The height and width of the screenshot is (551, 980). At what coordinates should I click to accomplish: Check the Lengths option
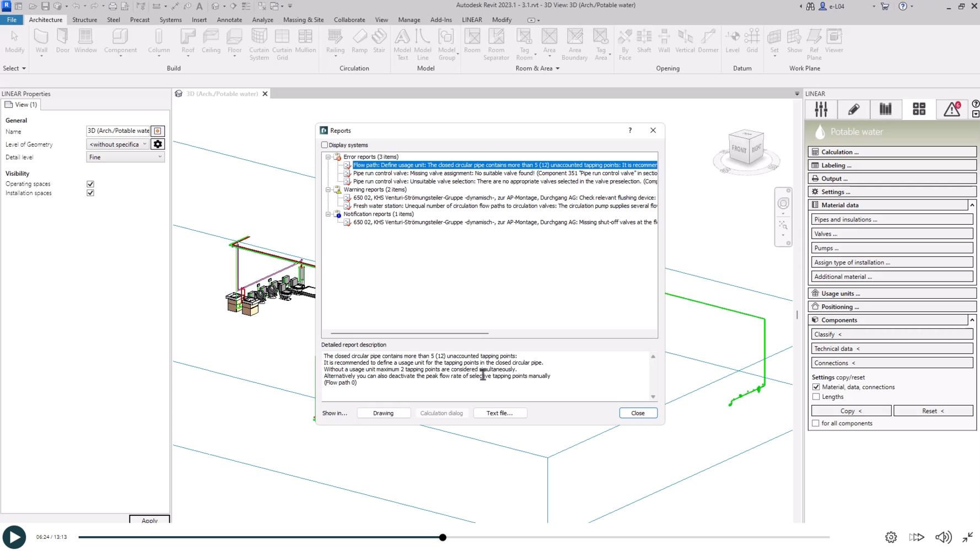coord(816,397)
